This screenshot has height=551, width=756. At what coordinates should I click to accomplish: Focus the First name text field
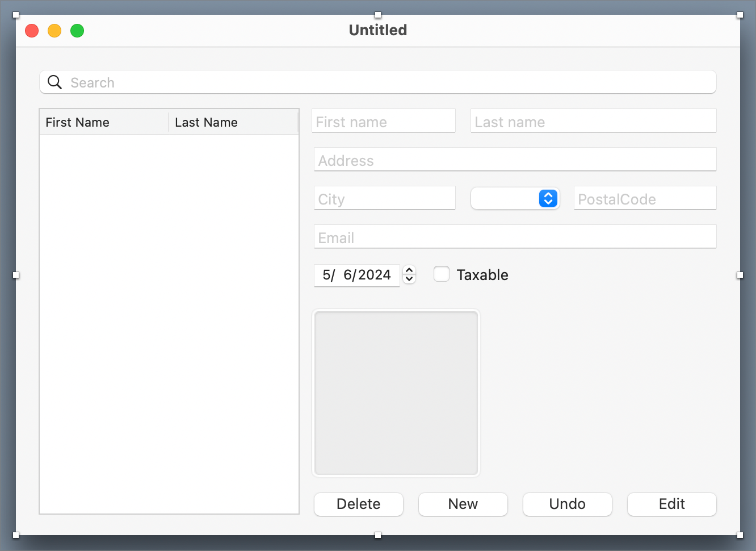pos(384,121)
